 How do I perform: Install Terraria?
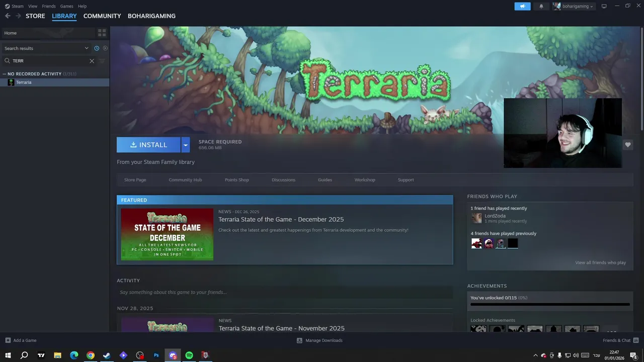[x=148, y=145]
